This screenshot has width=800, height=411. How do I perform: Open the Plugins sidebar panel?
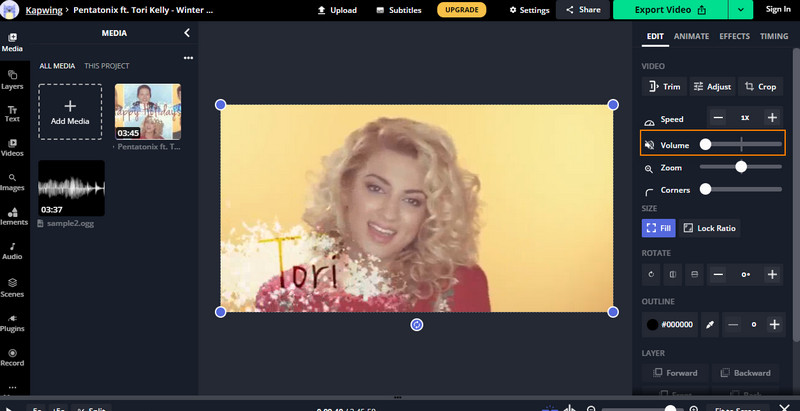[13, 322]
